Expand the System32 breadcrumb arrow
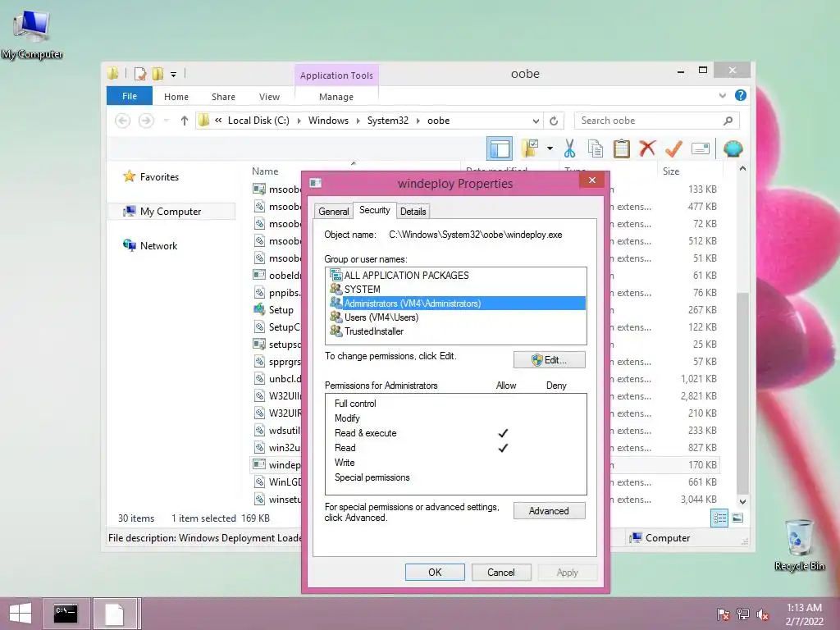The image size is (840, 630). pyautogui.click(x=418, y=121)
